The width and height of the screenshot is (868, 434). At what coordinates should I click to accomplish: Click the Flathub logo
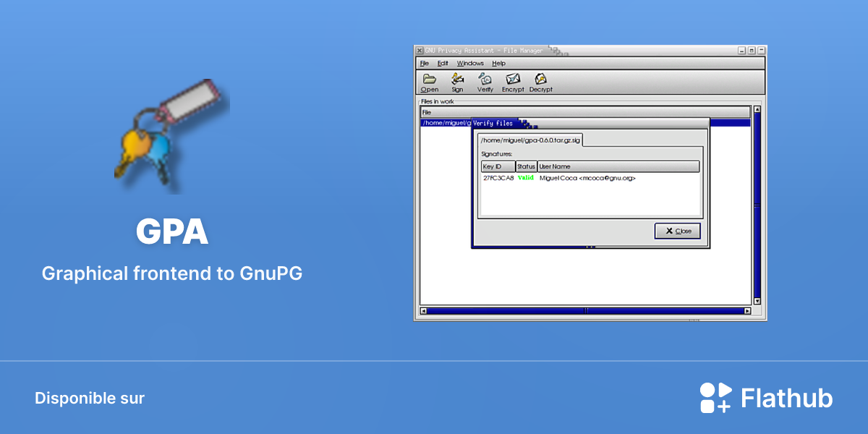click(766, 398)
